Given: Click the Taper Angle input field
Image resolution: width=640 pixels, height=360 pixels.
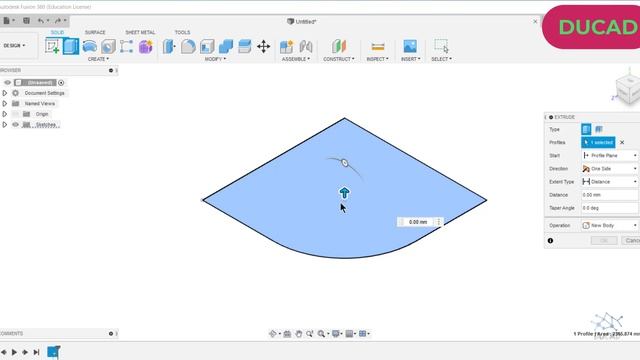Looking at the screenshot, I should coord(610,208).
